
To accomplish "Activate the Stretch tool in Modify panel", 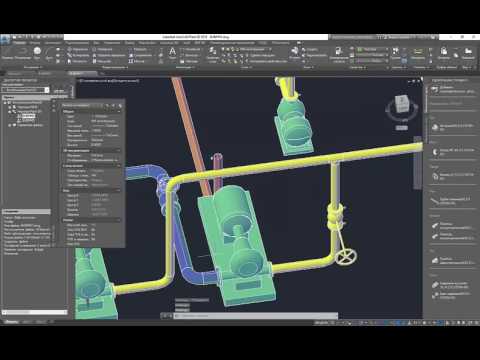I will click(x=77, y=61).
